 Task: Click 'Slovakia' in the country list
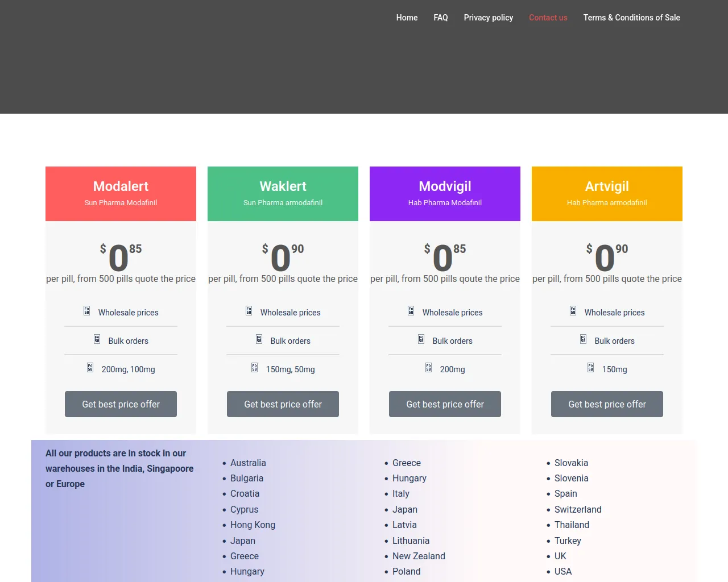point(571,463)
